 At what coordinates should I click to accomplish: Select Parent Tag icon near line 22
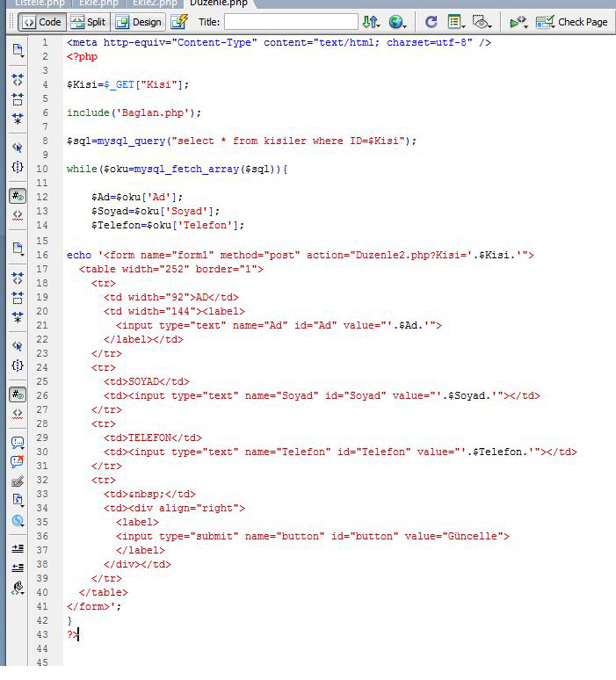18,346
